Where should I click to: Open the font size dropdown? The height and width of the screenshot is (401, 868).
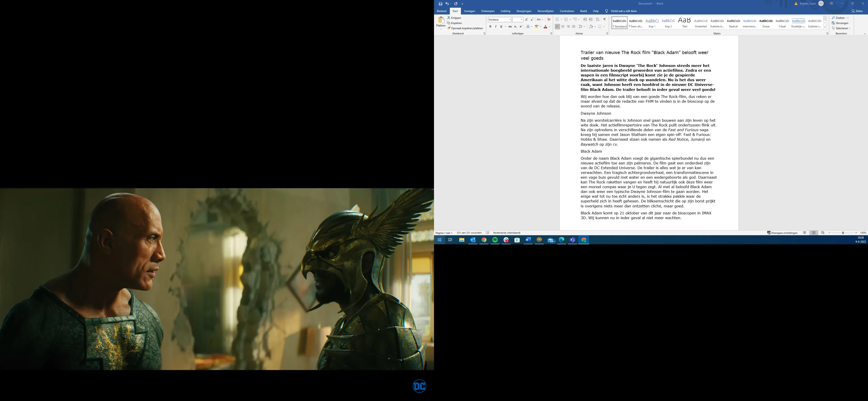pyautogui.click(x=522, y=19)
